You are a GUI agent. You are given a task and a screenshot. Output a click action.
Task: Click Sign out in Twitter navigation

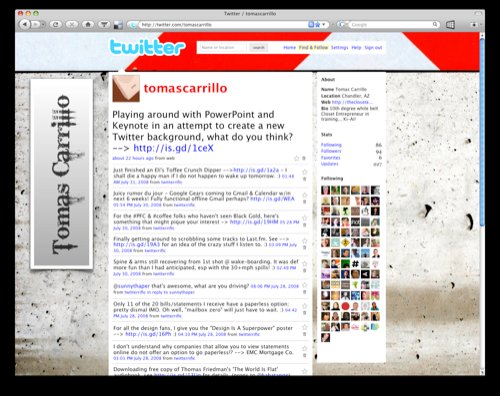point(373,48)
